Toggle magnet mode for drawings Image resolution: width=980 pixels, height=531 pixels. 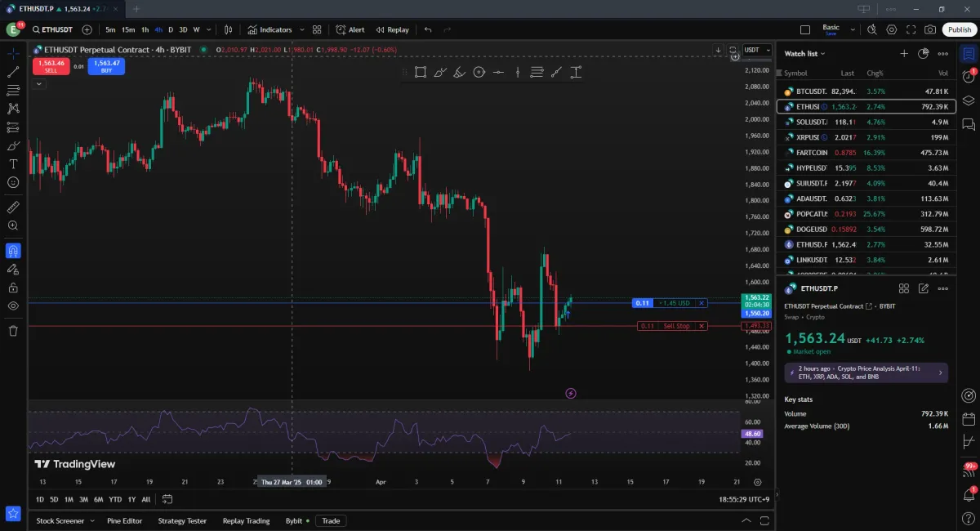pyautogui.click(x=13, y=251)
